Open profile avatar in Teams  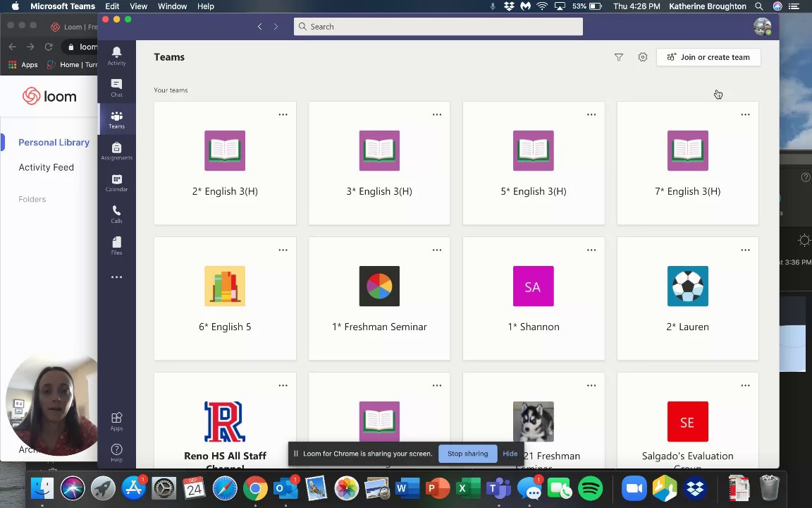tap(762, 26)
